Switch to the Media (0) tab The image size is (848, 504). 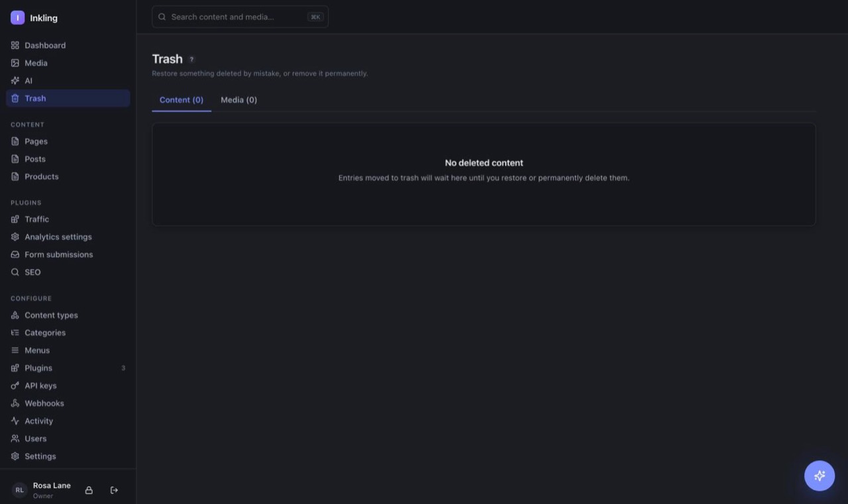(x=238, y=100)
